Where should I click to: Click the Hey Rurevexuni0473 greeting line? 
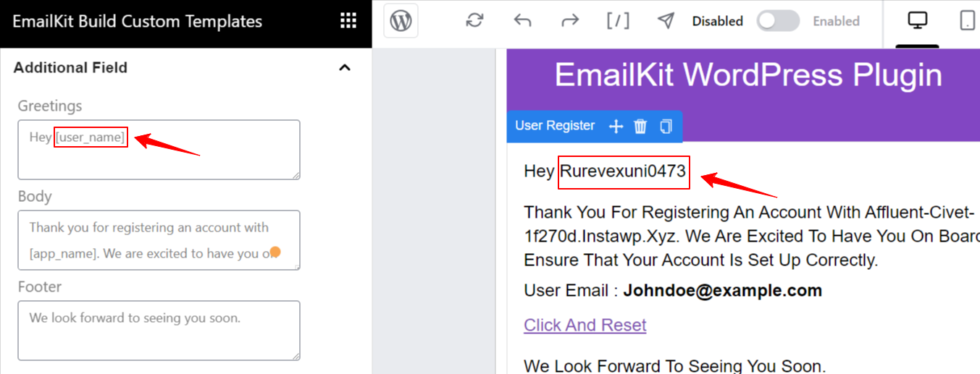[605, 172]
